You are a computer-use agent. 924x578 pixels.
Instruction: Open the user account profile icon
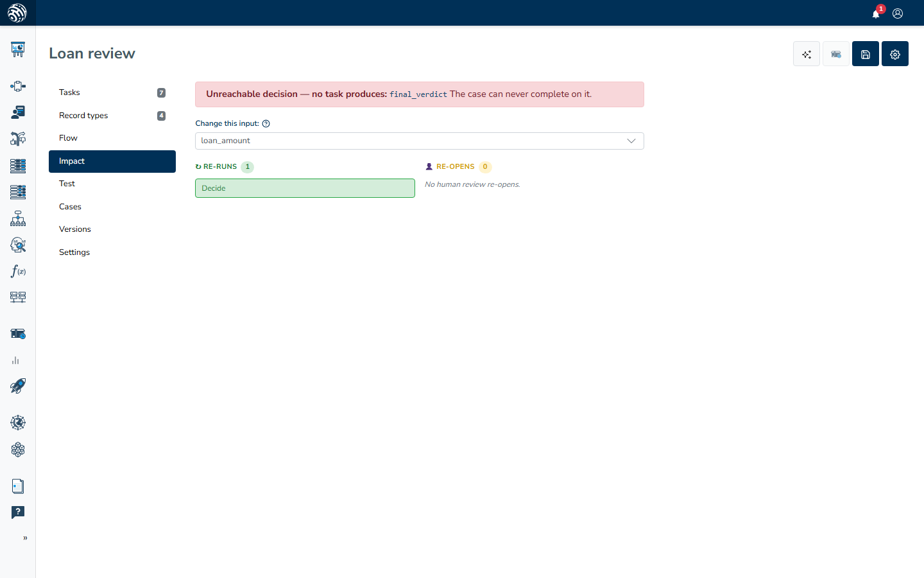898,13
